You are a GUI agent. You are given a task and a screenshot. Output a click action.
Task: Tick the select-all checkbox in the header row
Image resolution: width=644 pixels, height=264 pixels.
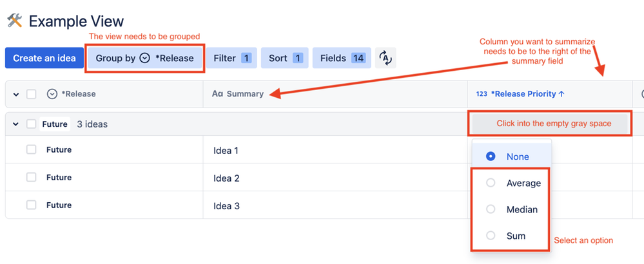click(x=31, y=94)
